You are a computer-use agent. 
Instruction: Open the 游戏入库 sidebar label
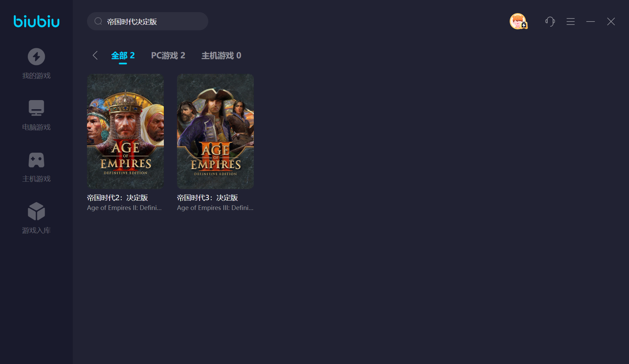pyautogui.click(x=36, y=231)
